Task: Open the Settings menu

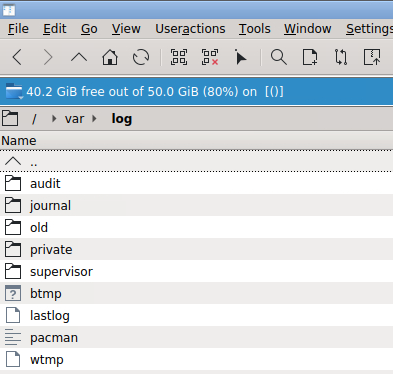Action: click(x=369, y=29)
